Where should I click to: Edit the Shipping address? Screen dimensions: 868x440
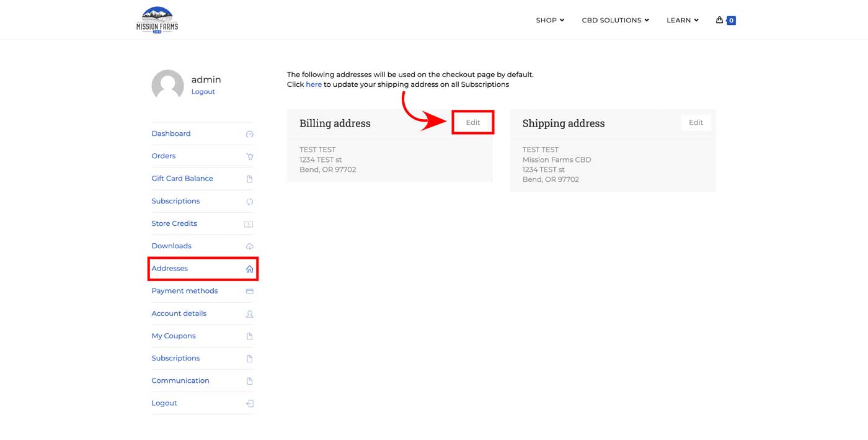pos(696,122)
